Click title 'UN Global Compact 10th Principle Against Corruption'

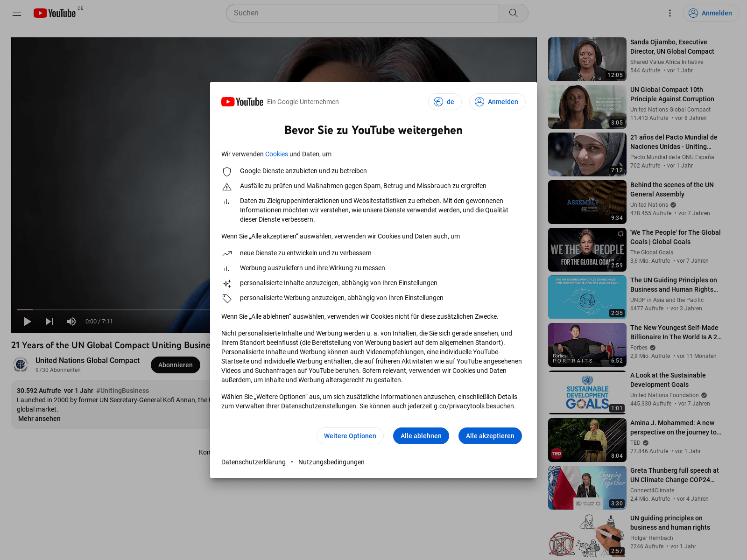point(672,94)
